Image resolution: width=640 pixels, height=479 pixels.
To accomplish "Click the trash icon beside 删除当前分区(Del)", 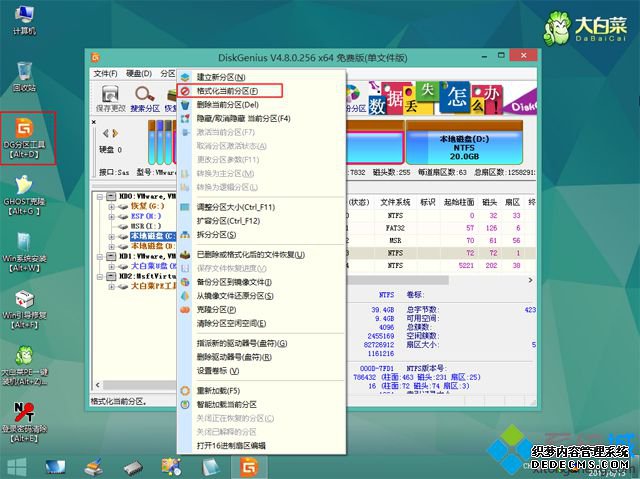I will [185, 105].
